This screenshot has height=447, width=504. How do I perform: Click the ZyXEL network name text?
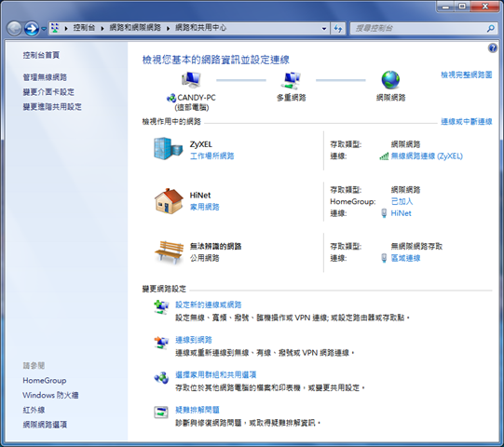point(201,144)
